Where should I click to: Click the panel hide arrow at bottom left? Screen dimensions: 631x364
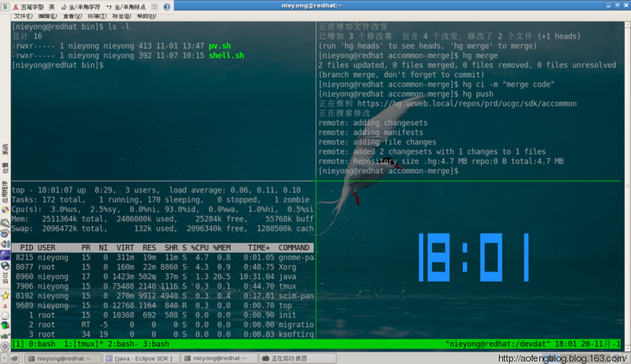[x=3, y=358]
